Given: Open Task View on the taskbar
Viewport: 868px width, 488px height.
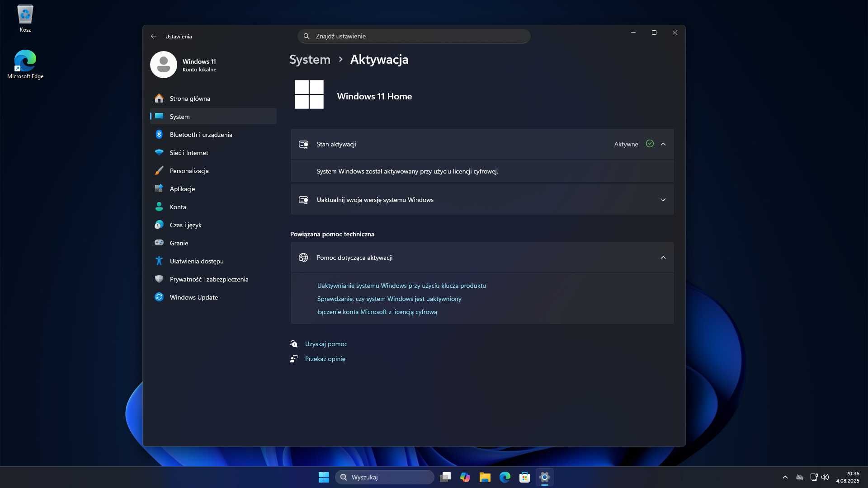Looking at the screenshot, I should pos(445,477).
